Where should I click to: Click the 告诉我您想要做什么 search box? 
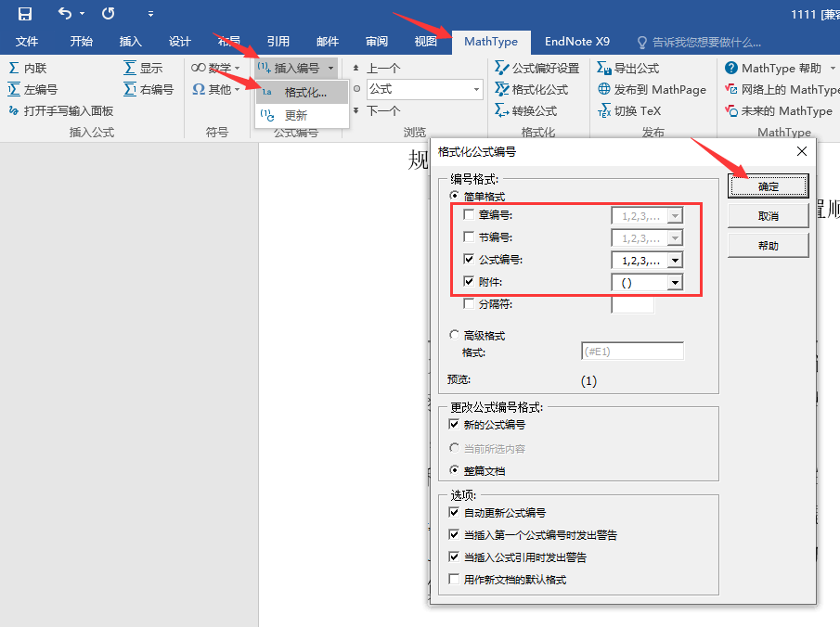[699, 43]
